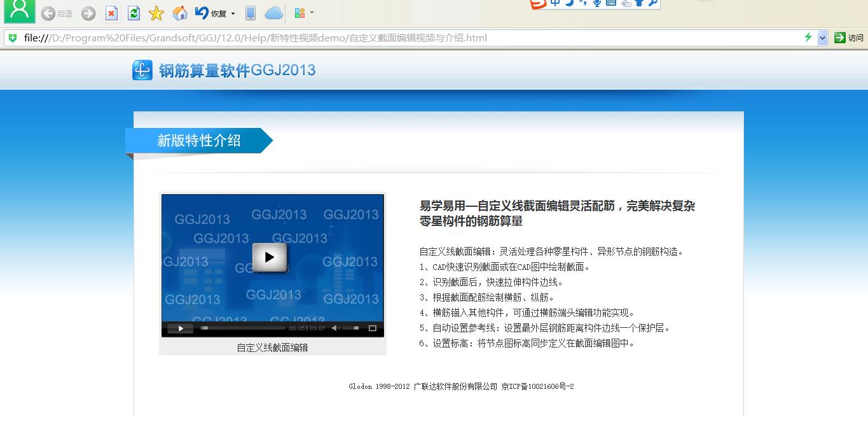Expand the apps grid dropdown arrow
This screenshot has width=868, height=429.
coord(312,13)
